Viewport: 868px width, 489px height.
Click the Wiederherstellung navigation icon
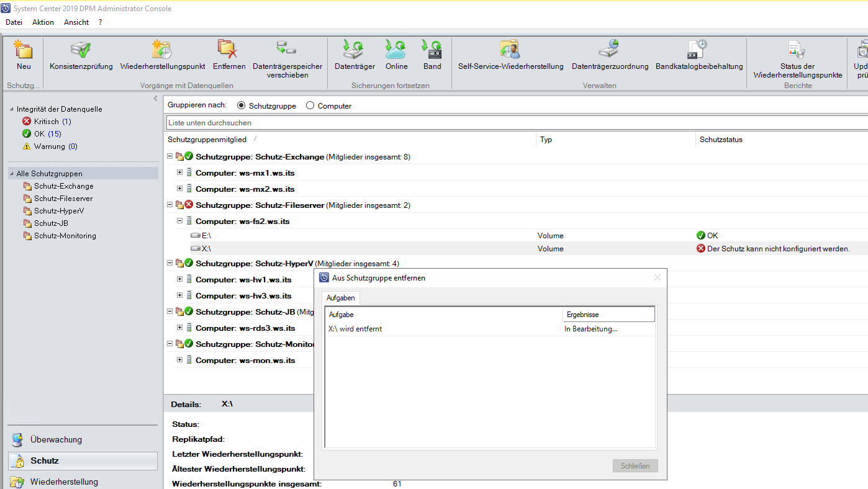(x=17, y=482)
